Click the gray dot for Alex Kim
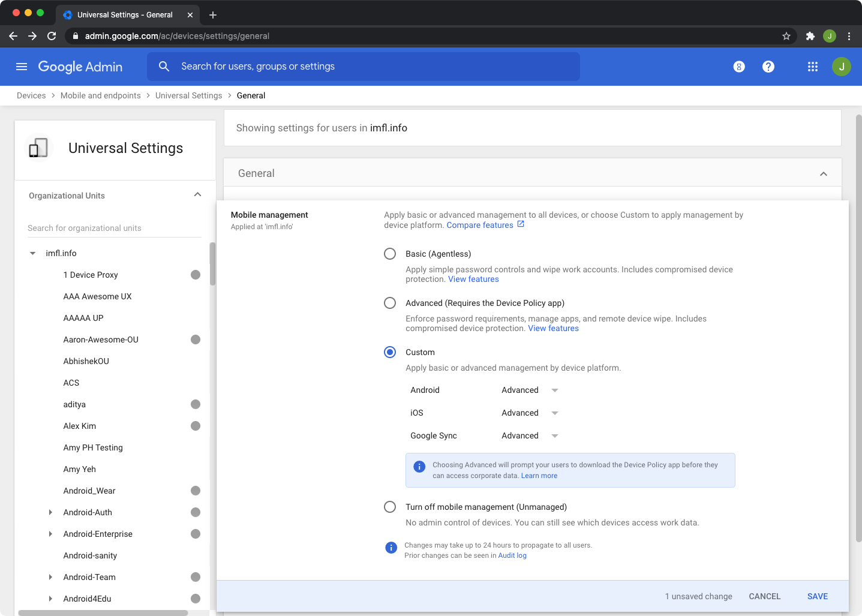Screen dimensions: 862x616 point(196,426)
